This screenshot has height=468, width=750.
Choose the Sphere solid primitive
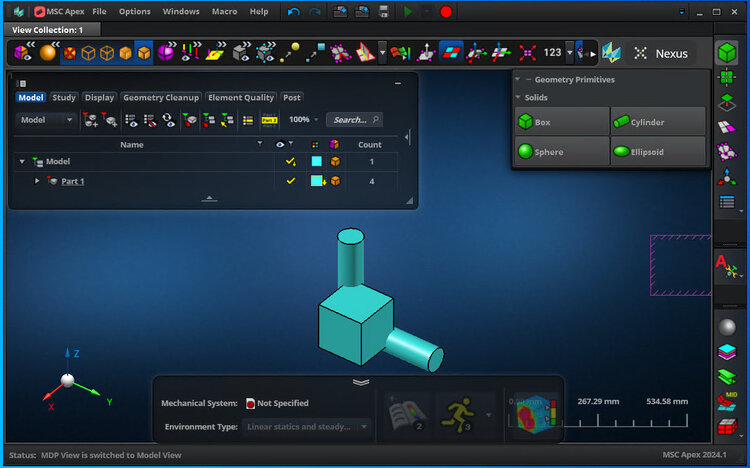561,152
